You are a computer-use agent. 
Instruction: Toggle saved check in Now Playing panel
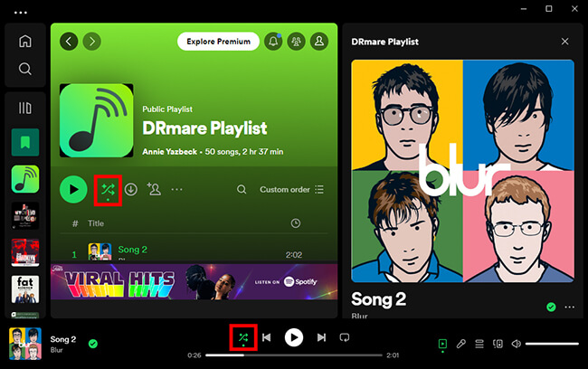tap(551, 307)
